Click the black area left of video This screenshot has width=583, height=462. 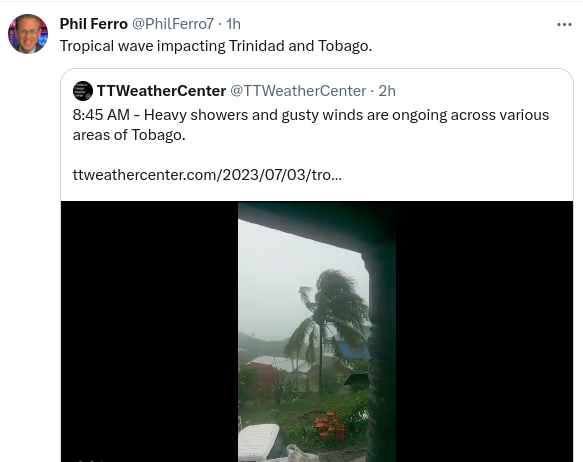(149, 332)
